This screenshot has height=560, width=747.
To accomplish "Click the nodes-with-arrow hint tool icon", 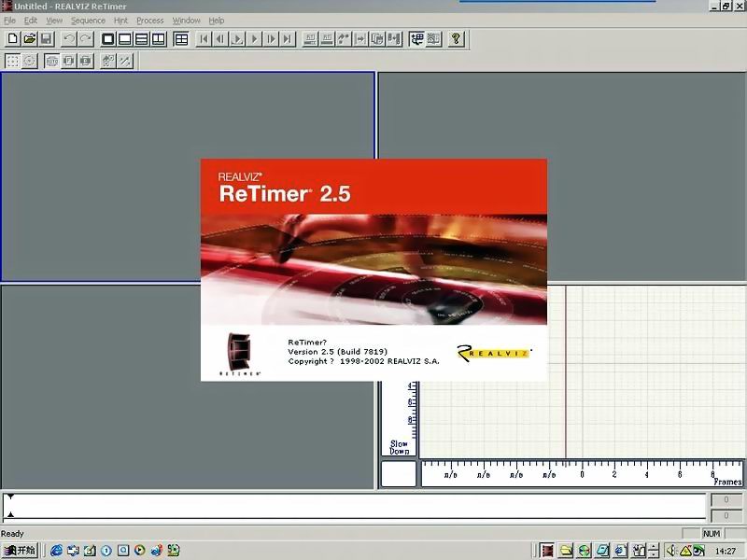I will pyautogui.click(x=108, y=61).
